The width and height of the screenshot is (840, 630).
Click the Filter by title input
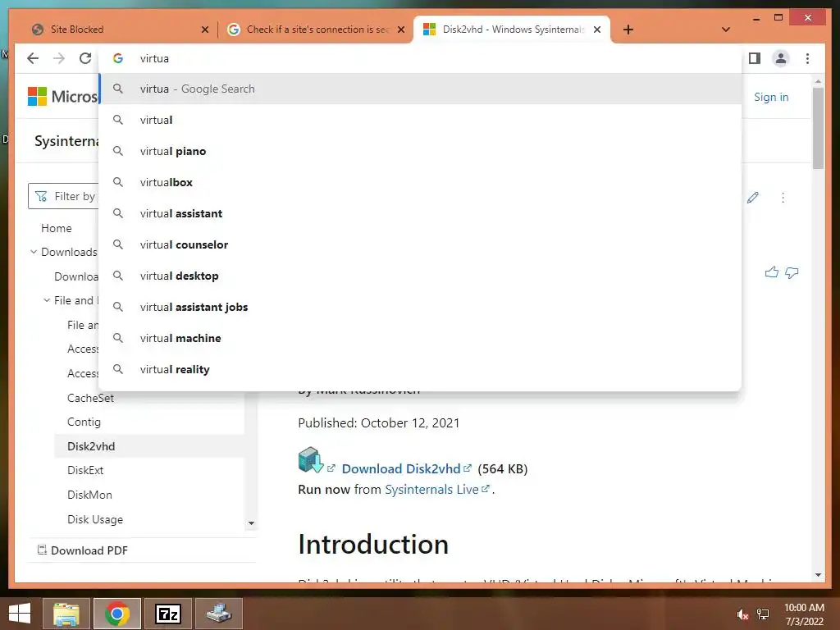click(x=63, y=196)
